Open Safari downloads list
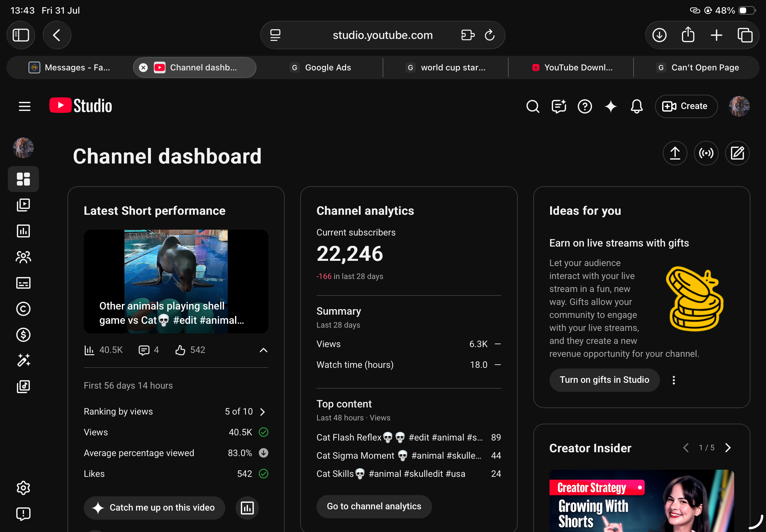The width and height of the screenshot is (766, 532). click(x=659, y=35)
